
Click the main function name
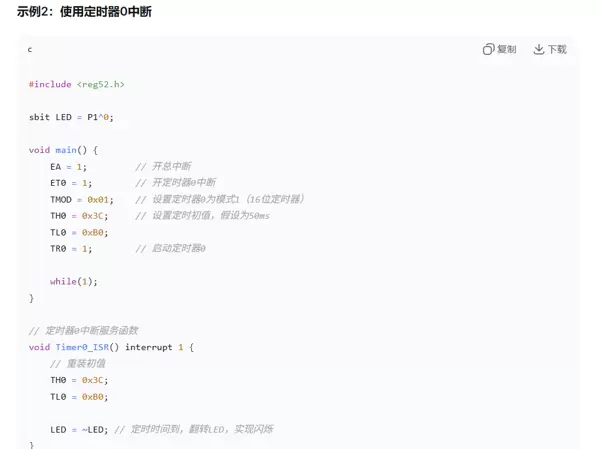(x=66, y=150)
